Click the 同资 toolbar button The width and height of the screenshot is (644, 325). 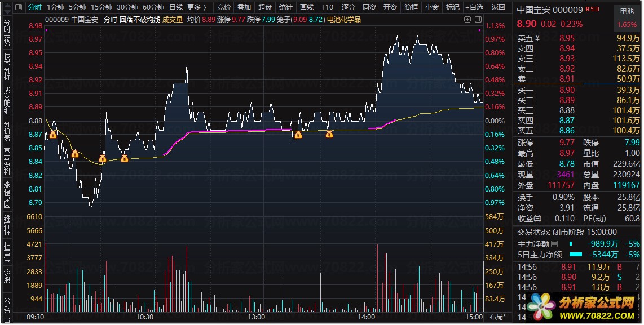pyautogui.click(x=369, y=7)
